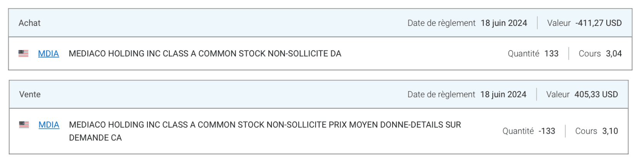The width and height of the screenshot is (644, 158).
Task: Click the Valeur label in the Achat header
Action: tap(559, 23)
